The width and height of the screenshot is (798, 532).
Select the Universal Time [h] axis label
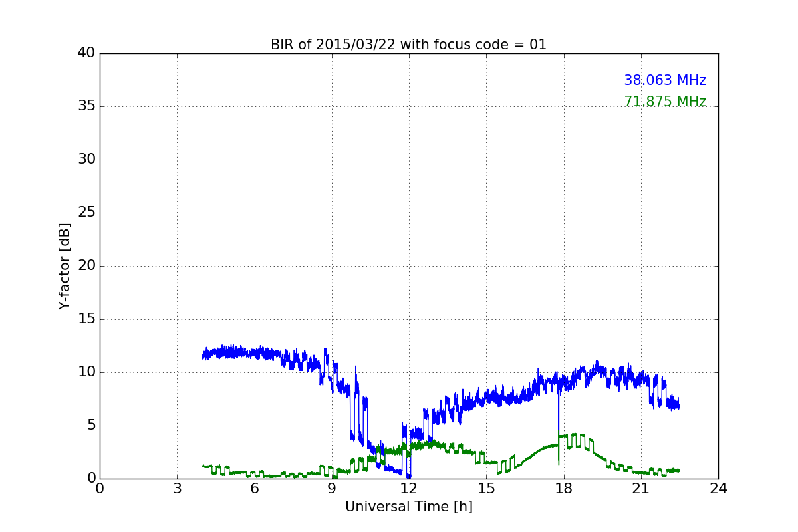(x=408, y=507)
